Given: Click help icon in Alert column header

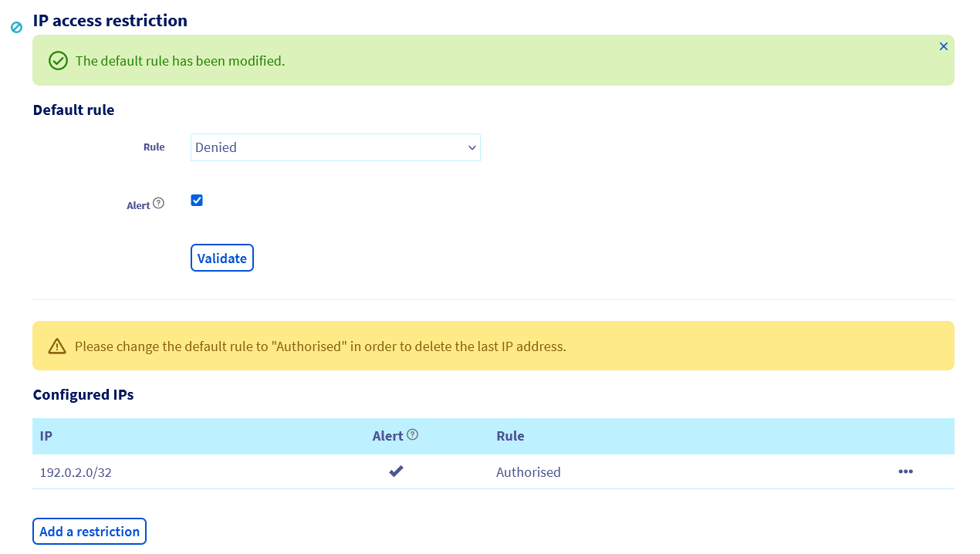Looking at the screenshot, I should (413, 434).
